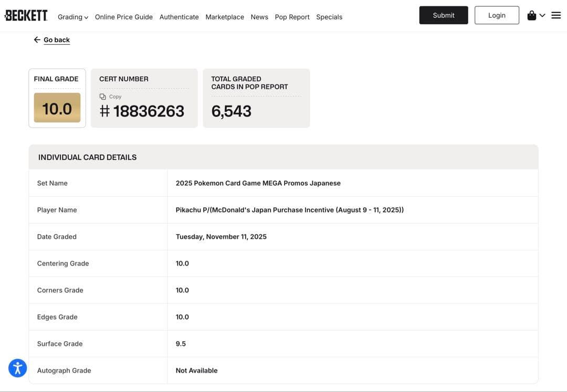Click the Login button

click(x=497, y=15)
